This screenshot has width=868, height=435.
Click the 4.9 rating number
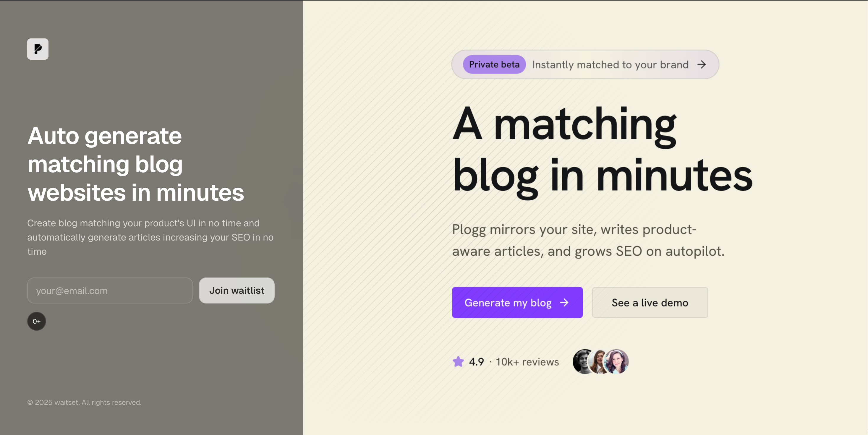[x=477, y=362]
